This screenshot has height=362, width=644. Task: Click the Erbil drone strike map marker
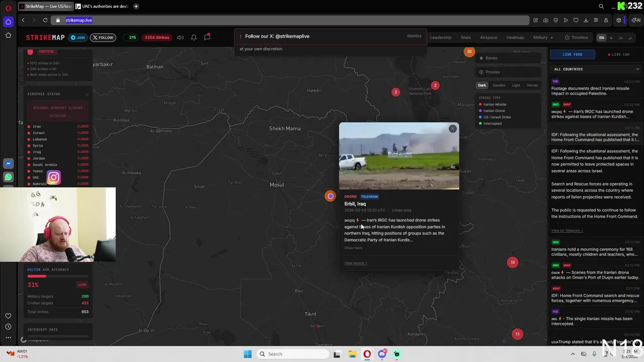point(330,196)
